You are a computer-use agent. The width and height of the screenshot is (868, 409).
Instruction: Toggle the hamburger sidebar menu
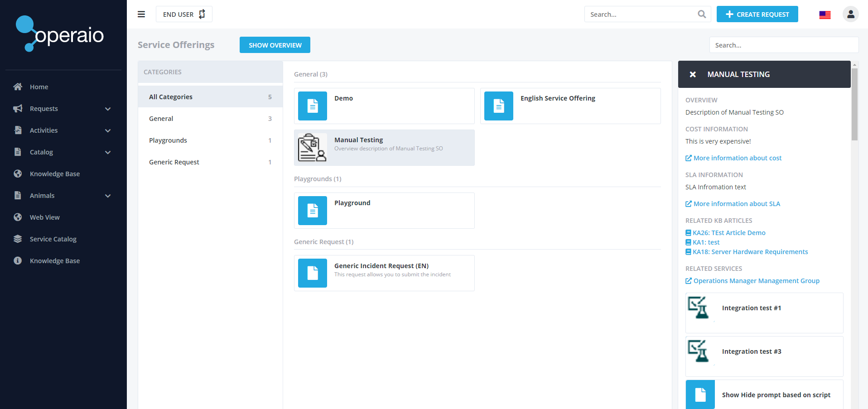point(141,14)
